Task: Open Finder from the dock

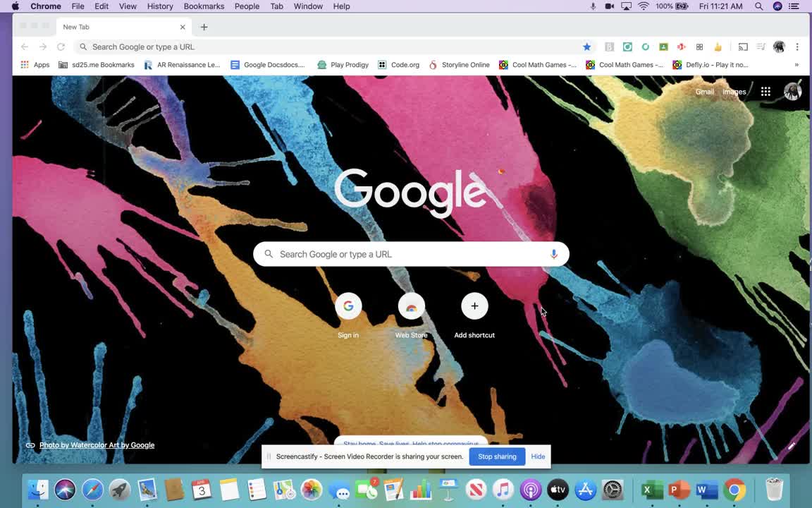Action: point(38,490)
